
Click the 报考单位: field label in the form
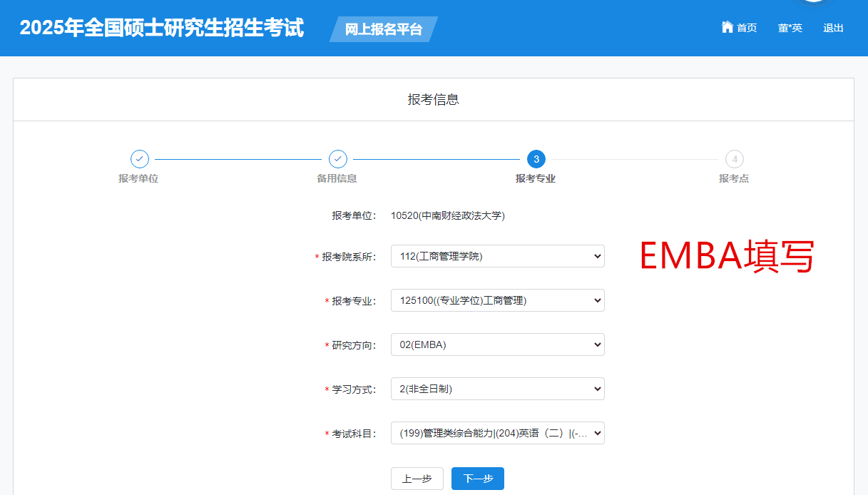click(354, 215)
